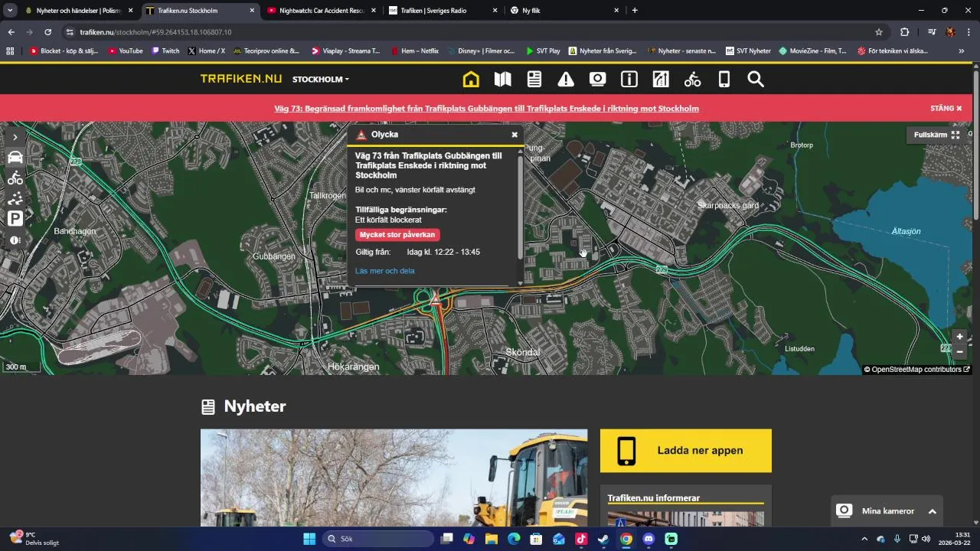Image resolution: width=980 pixels, height=551 pixels.
Task: Close the Olycka popup
Action: 514,135
